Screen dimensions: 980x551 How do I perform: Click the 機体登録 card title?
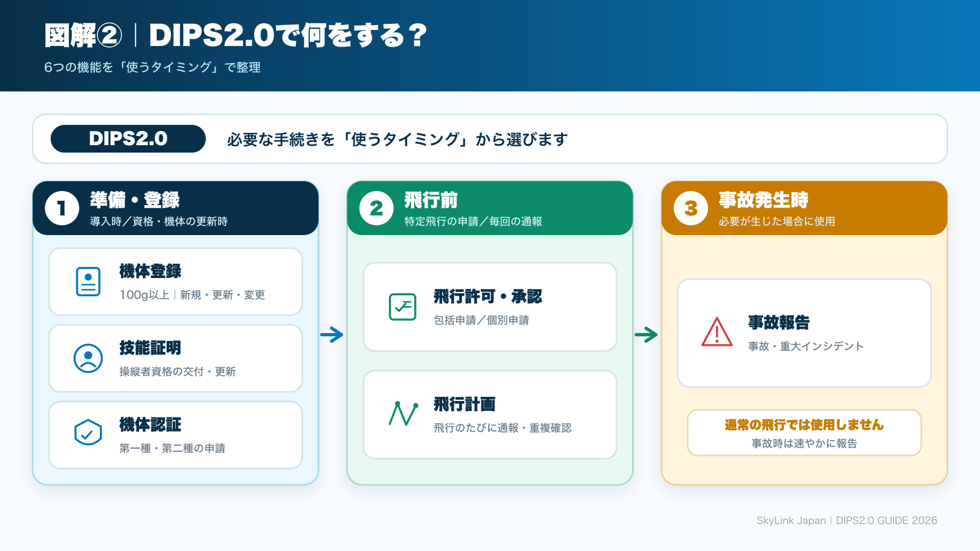click(x=150, y=271)
